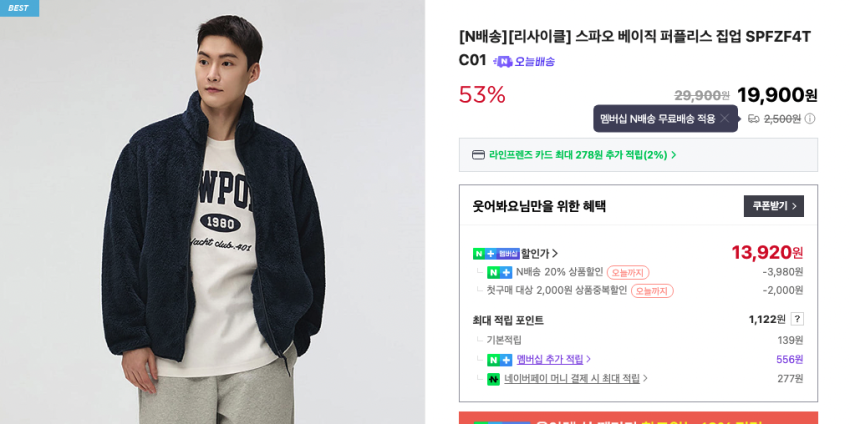This screenshot has width=850, height=424.
Task: Click the delivery truck icon beside 2,500원
Action: (x=753, y=119)
